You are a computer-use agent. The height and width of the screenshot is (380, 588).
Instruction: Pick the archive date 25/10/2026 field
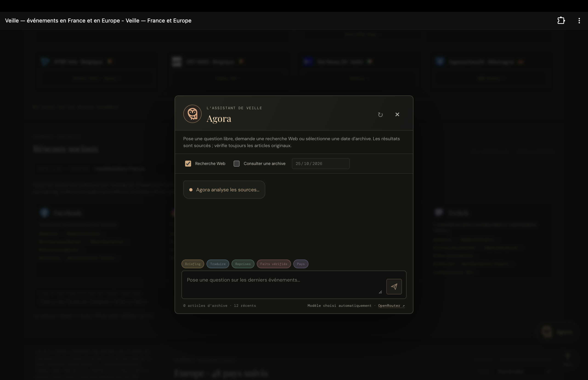click(321, 164)
